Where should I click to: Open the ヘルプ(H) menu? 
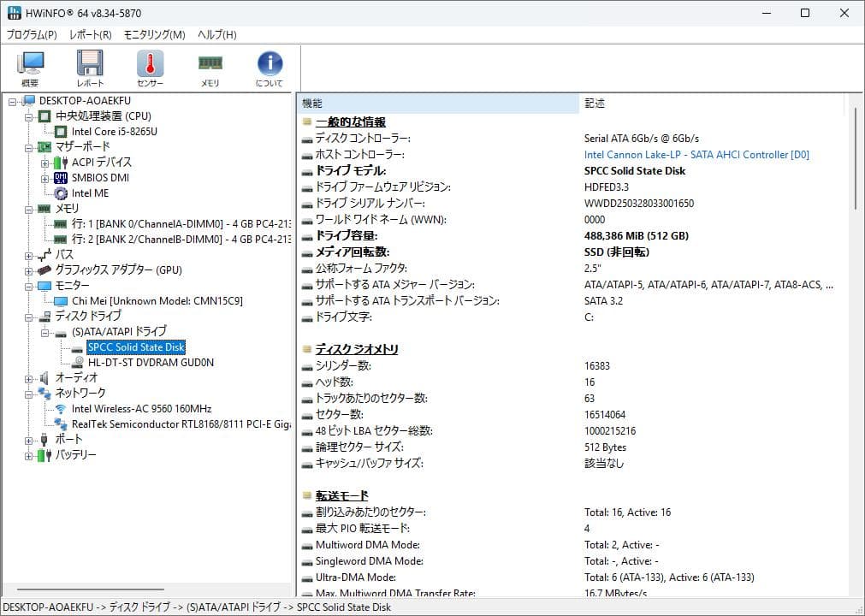coord(217,35)
